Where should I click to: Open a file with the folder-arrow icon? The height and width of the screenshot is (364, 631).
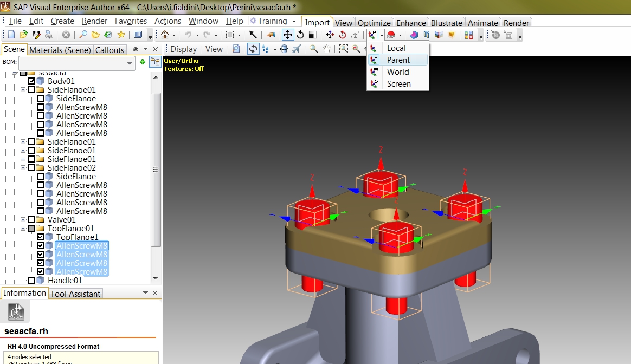[x=24, y=35]
